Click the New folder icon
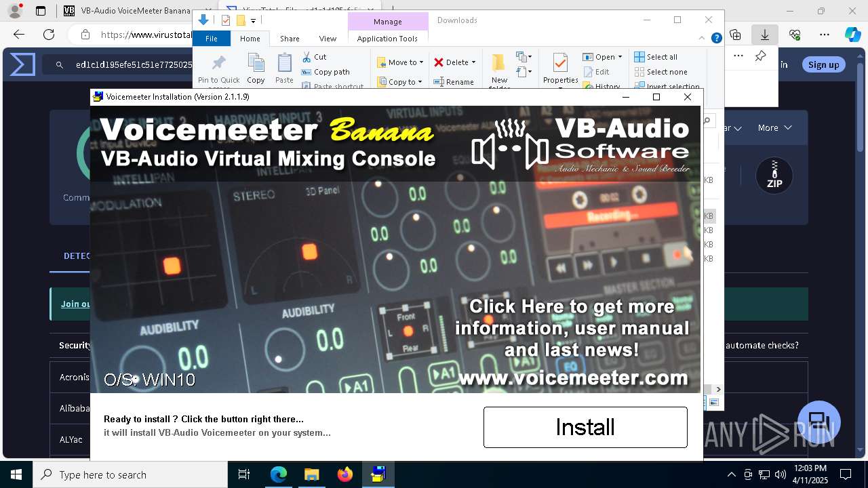868x488 pixels. tap(499, 64)
